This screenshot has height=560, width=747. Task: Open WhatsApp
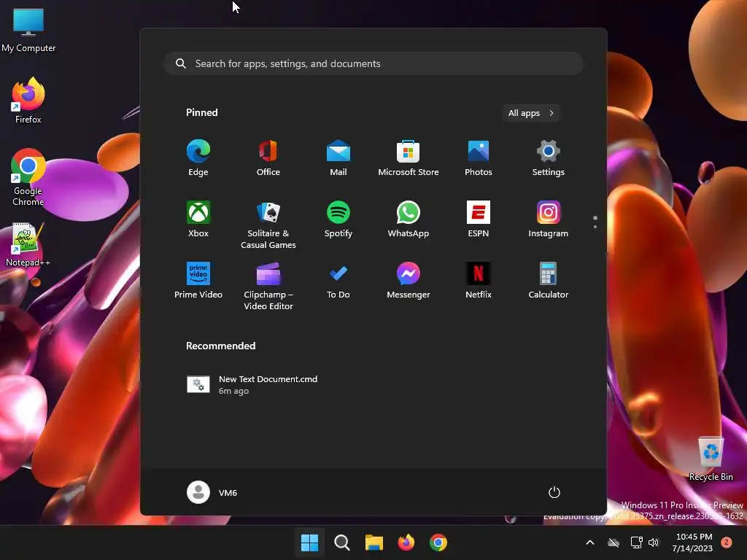pos(409,219)
